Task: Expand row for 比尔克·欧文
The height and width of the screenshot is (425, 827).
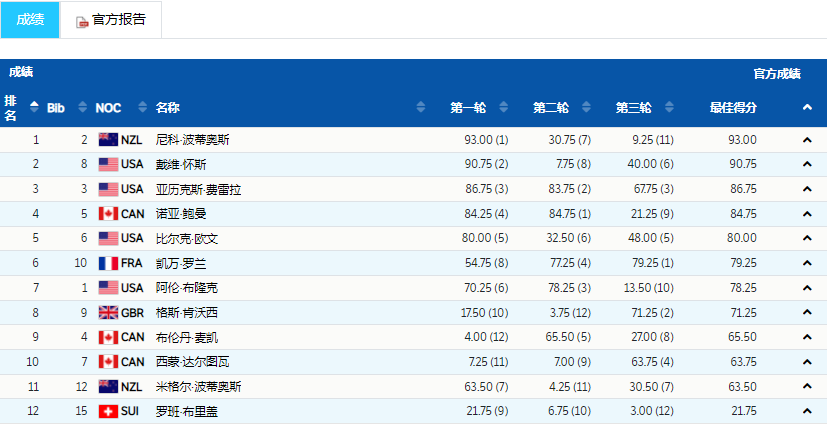Action: point(807,238)
